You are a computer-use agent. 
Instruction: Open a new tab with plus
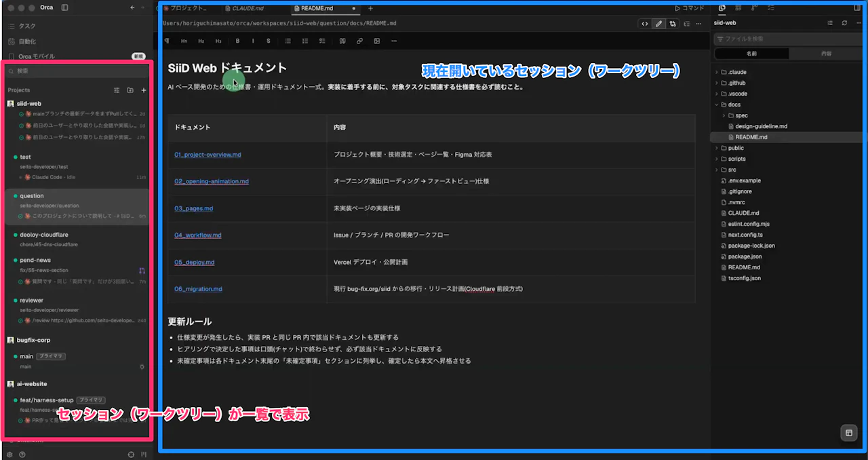(x=370, y=8)
